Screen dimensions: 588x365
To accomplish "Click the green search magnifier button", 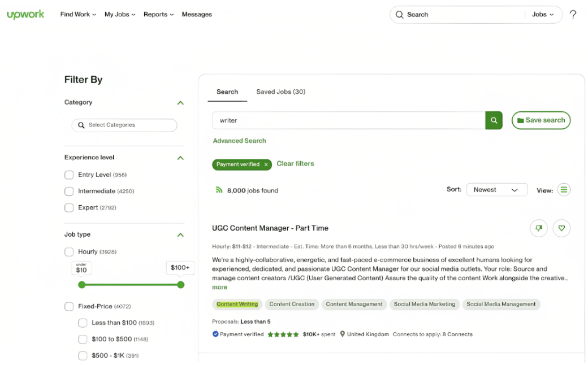I will 494,120.
